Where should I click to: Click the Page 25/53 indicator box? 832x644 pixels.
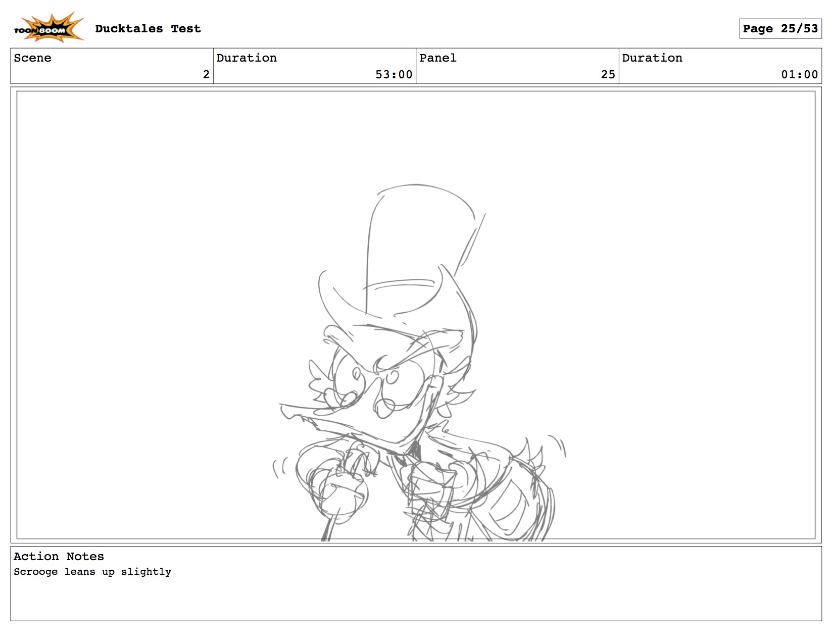coord(780,29)
